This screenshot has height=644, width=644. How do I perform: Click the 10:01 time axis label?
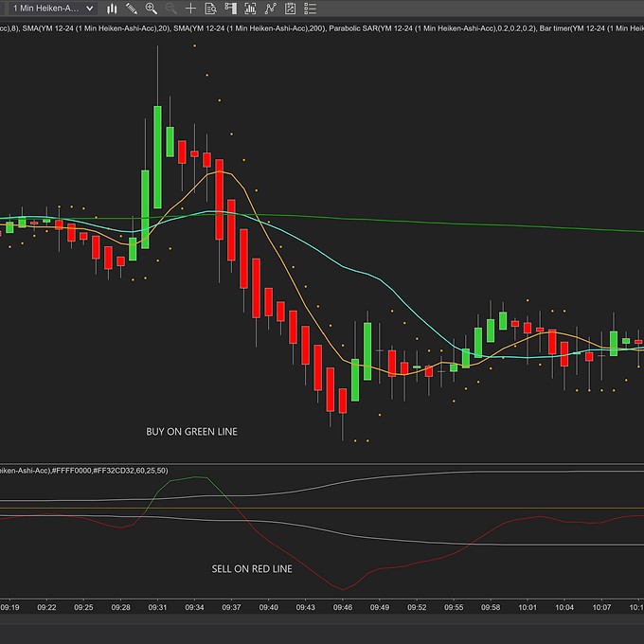528,607
